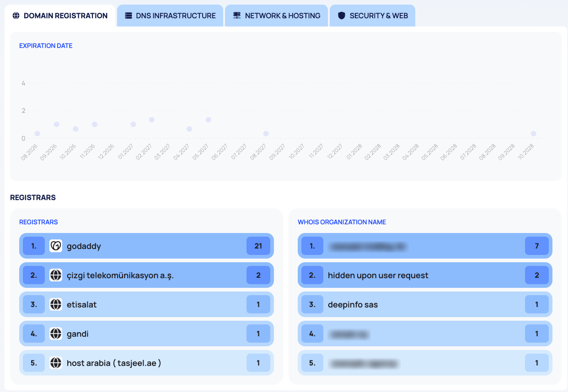Click the count 21 badge for godaddy
Viewport: 568px width, 392px height.
point(258,246)
